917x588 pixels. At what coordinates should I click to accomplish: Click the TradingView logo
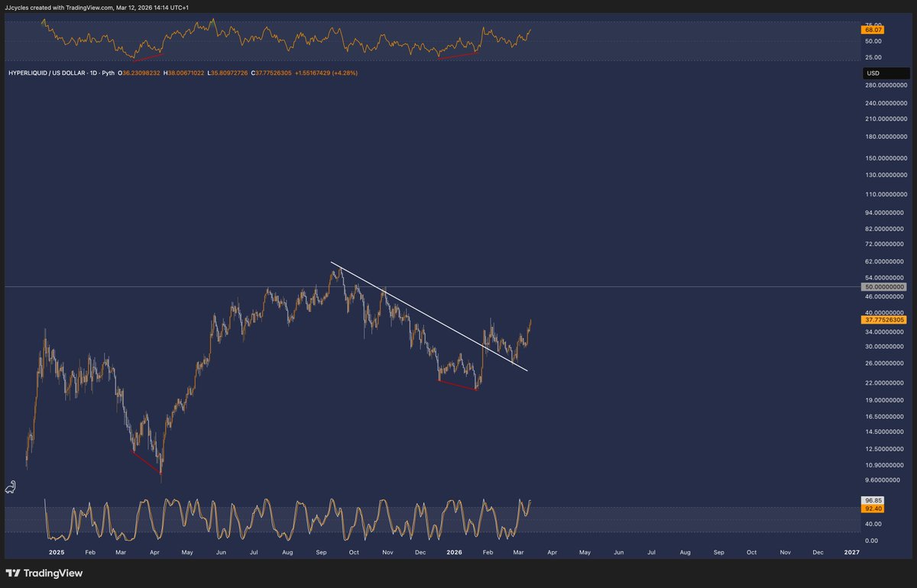click(44, 573)
